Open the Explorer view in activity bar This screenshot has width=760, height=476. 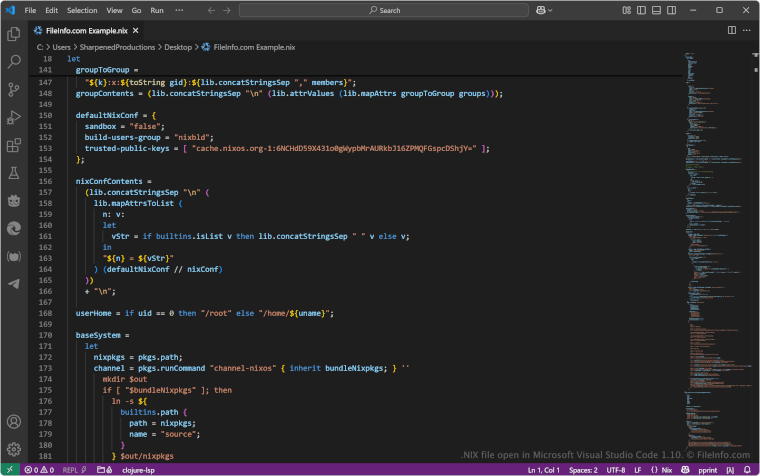click(x=14, y=33)
